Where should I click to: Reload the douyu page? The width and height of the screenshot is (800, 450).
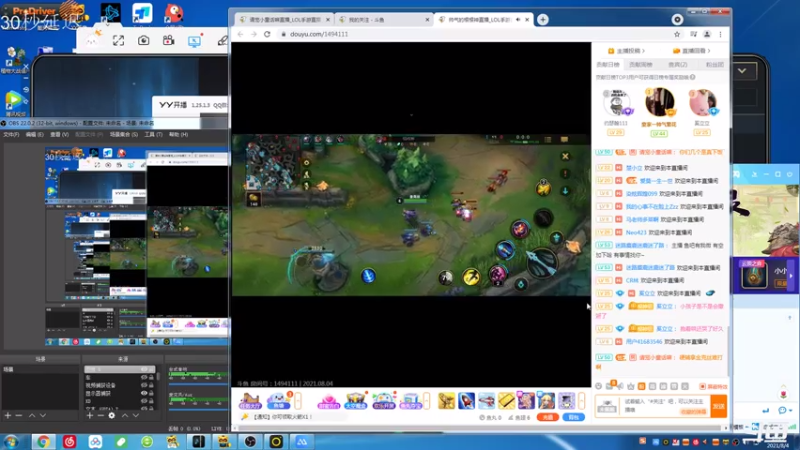[x=267, y=34]
